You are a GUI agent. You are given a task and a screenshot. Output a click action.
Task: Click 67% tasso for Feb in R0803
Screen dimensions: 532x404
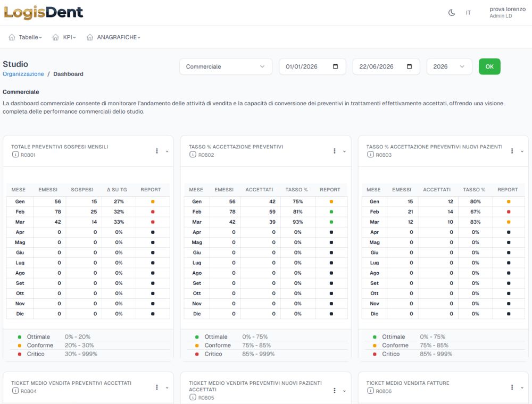click(475, 212)
